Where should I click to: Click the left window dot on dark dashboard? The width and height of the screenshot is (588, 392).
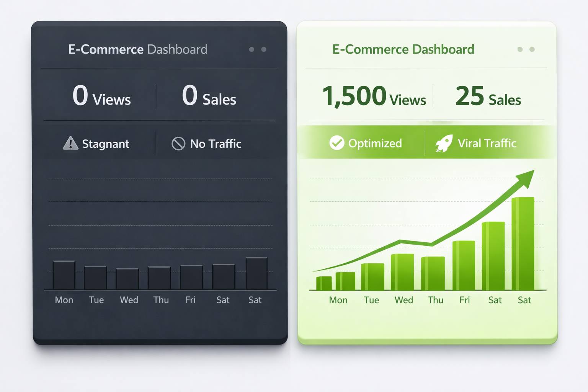[252, 49]
